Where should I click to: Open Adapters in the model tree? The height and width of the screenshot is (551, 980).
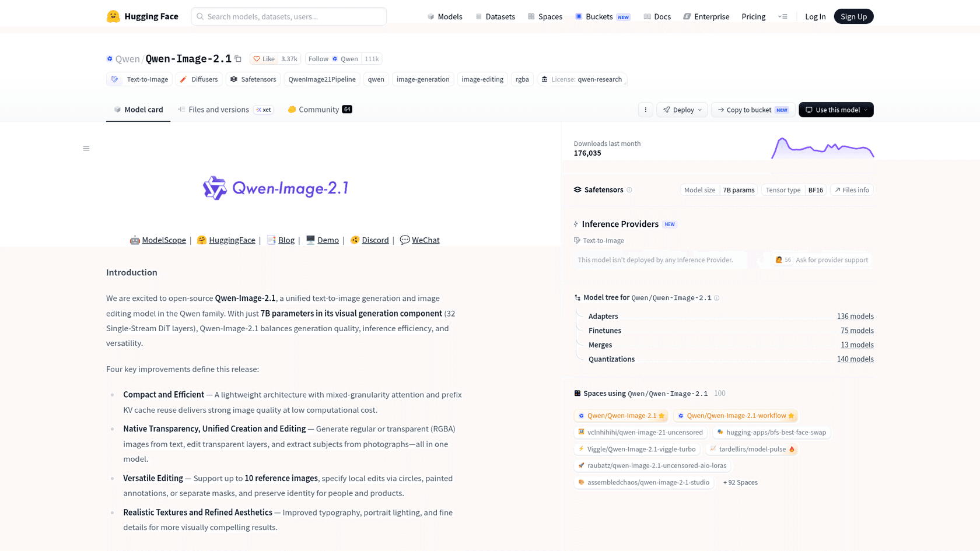pos(603,316)
